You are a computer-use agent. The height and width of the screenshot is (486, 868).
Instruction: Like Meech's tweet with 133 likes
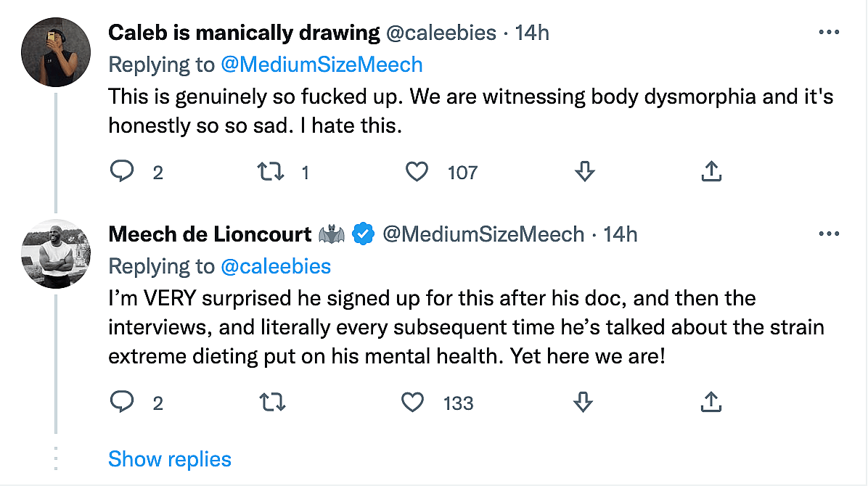coord(413,402)
